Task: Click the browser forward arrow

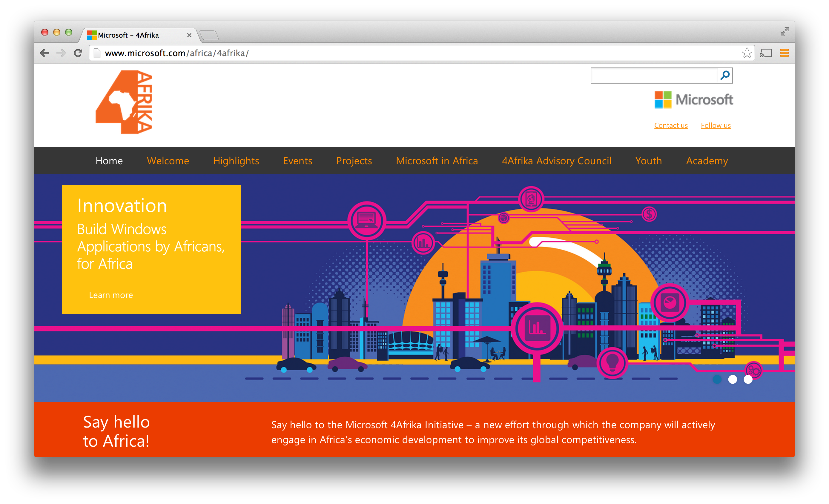Action: pyautogui.click(x=61, y=53)
